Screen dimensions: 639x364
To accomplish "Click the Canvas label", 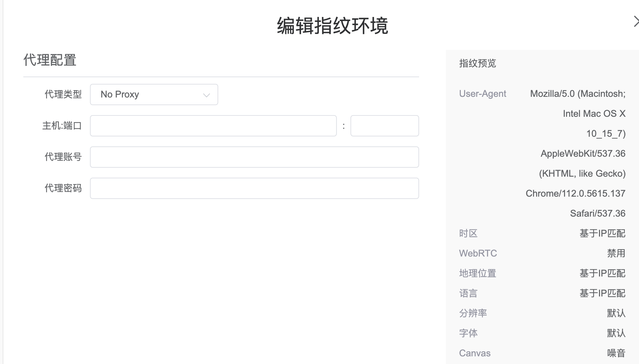I will click(x=475, y=353).
